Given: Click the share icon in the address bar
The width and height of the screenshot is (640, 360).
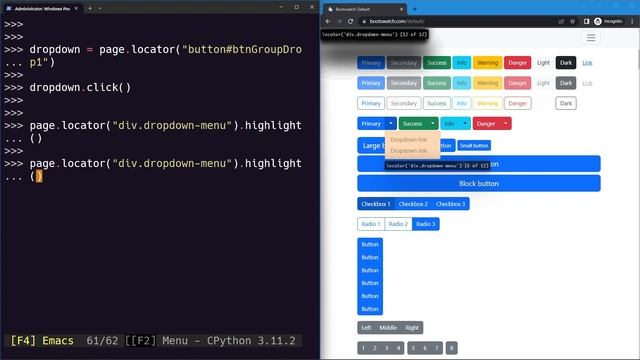Looking at the screenshot, I should (x=561, y=21).
